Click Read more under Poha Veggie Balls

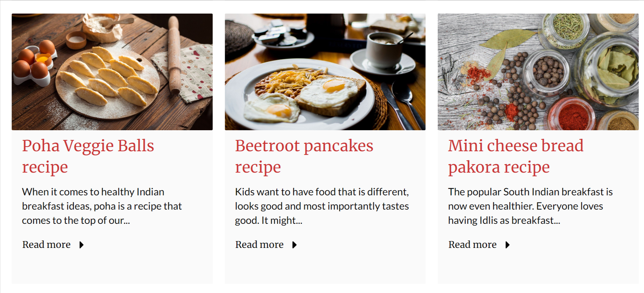pyautogui.click(x=47, y=245)
